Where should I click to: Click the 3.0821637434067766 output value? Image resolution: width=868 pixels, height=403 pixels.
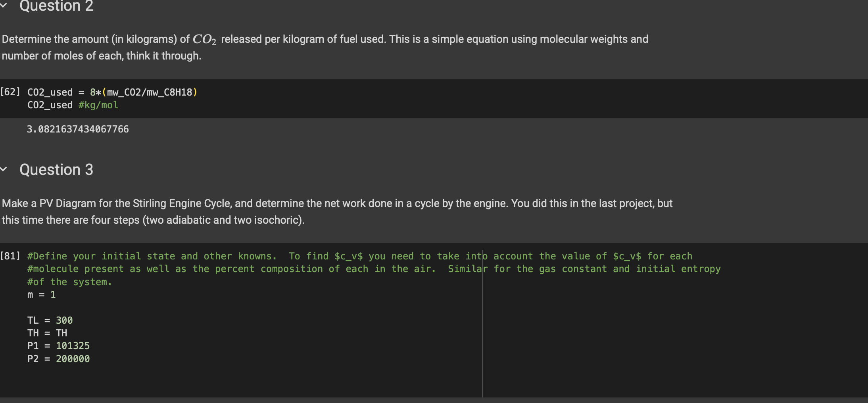point(78,129)
